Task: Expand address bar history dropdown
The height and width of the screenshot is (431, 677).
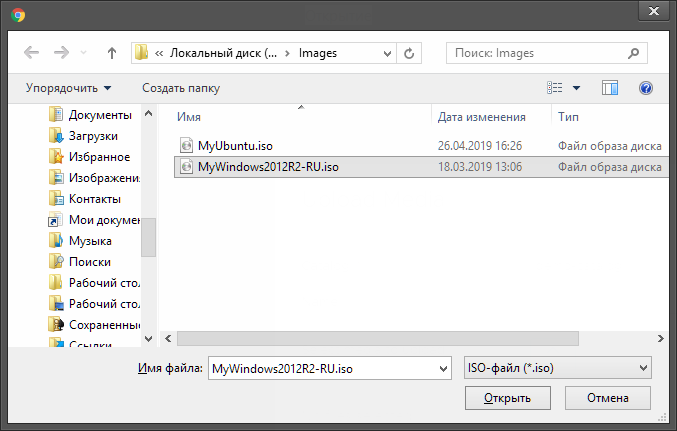Action: [387, 54]
